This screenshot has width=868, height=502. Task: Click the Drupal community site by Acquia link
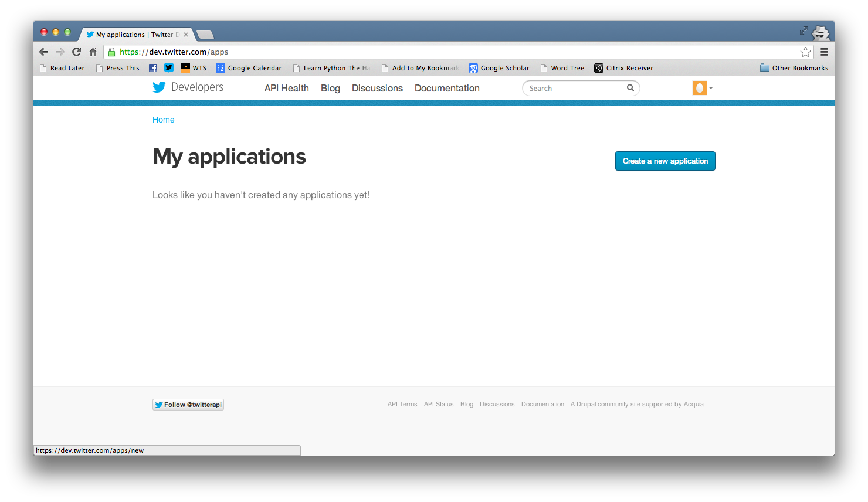pyautogui.click(x=637, y=404)
